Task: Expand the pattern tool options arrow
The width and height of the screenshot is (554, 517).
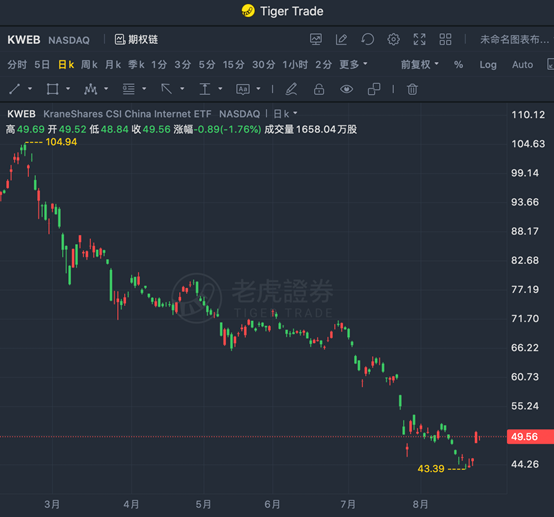Action: click(x=106, y=89)
